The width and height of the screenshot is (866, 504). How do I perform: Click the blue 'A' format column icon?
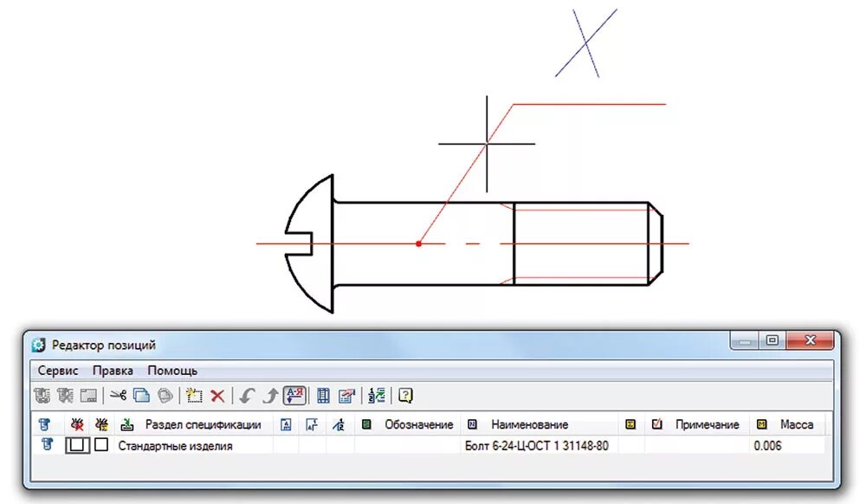click(x=286, y=424)
